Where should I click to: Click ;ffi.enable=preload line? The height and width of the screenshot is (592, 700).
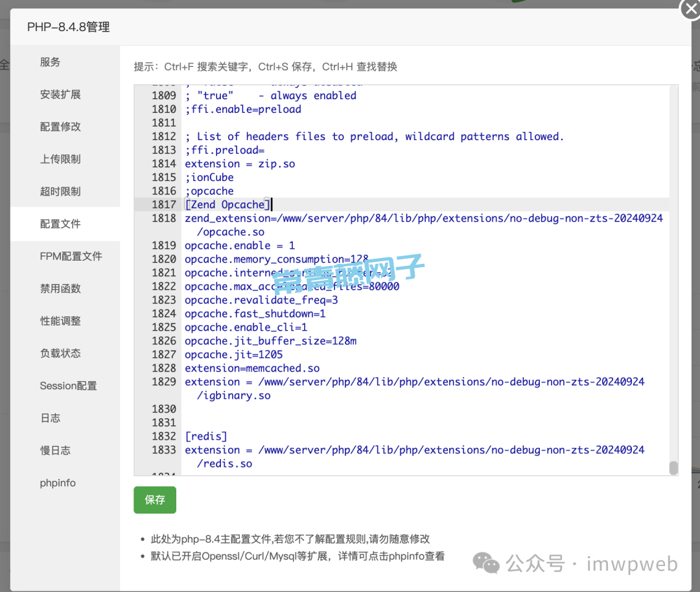pyautogui.click(x=243, y=110)
